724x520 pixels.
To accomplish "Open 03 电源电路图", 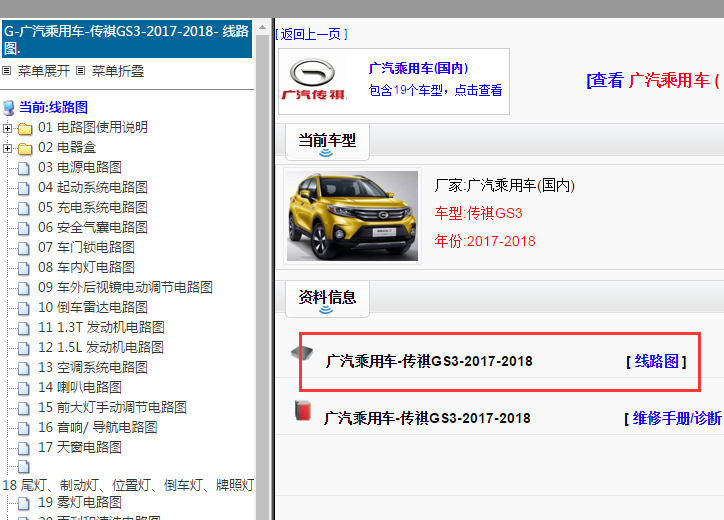I will [79, 167].
